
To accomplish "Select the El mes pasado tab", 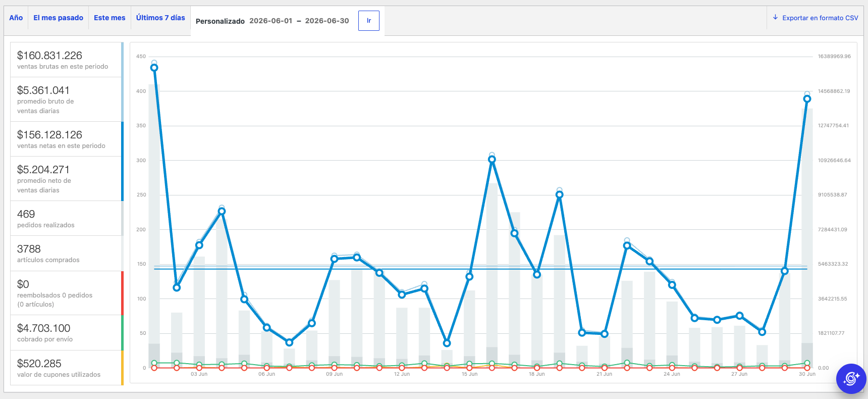I will (58, 18).
